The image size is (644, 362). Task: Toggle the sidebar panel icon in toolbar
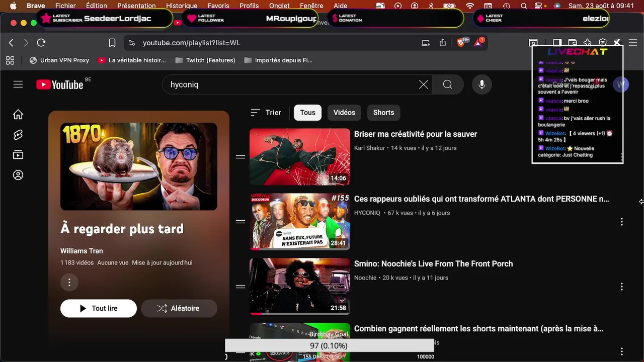pos(557,43)
